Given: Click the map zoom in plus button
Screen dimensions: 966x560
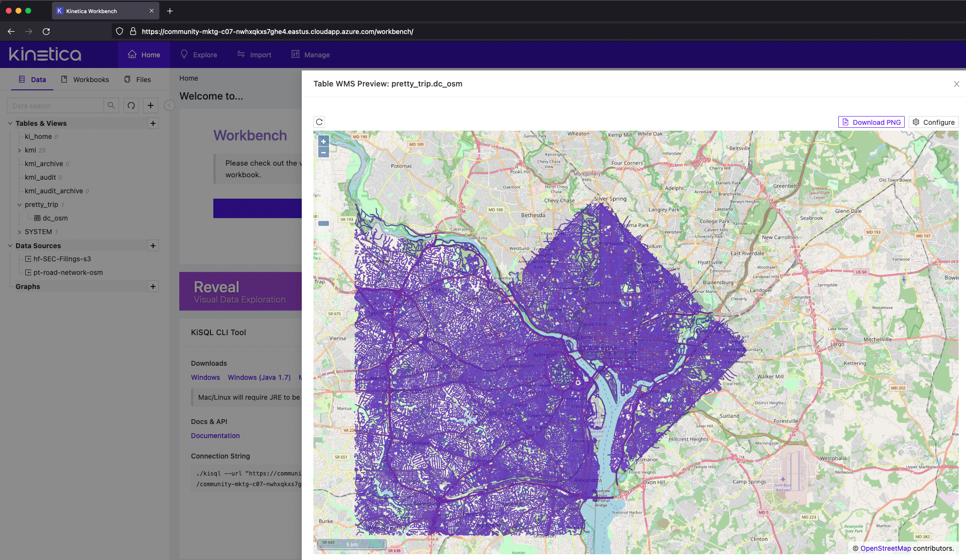Looking at the screenshot, I should [x=324, y=141].
